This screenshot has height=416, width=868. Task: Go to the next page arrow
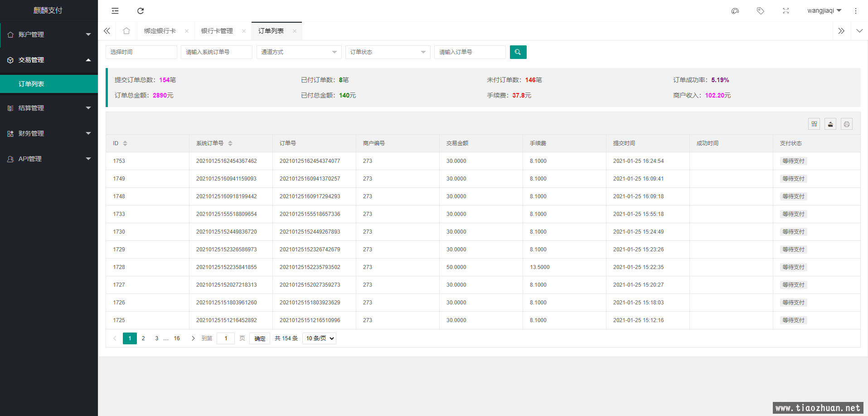[x=193, y=338]
